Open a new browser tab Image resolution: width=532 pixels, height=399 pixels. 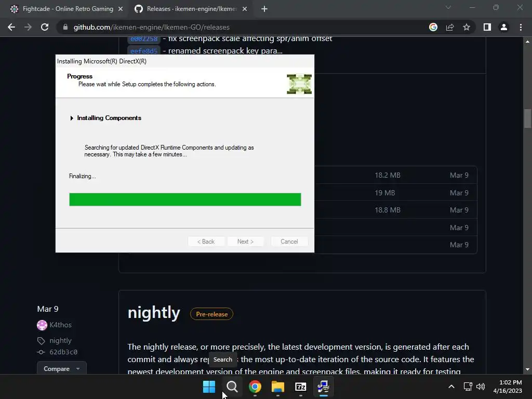[264, 9]
